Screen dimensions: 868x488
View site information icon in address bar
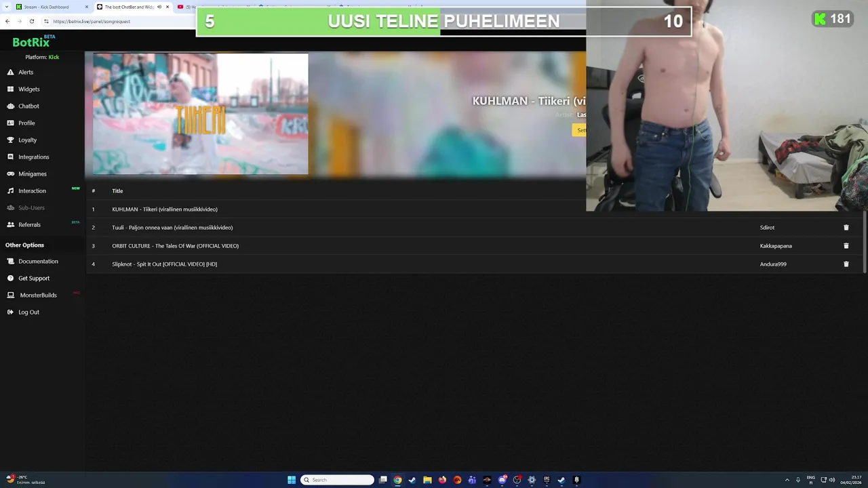(46, 21)
